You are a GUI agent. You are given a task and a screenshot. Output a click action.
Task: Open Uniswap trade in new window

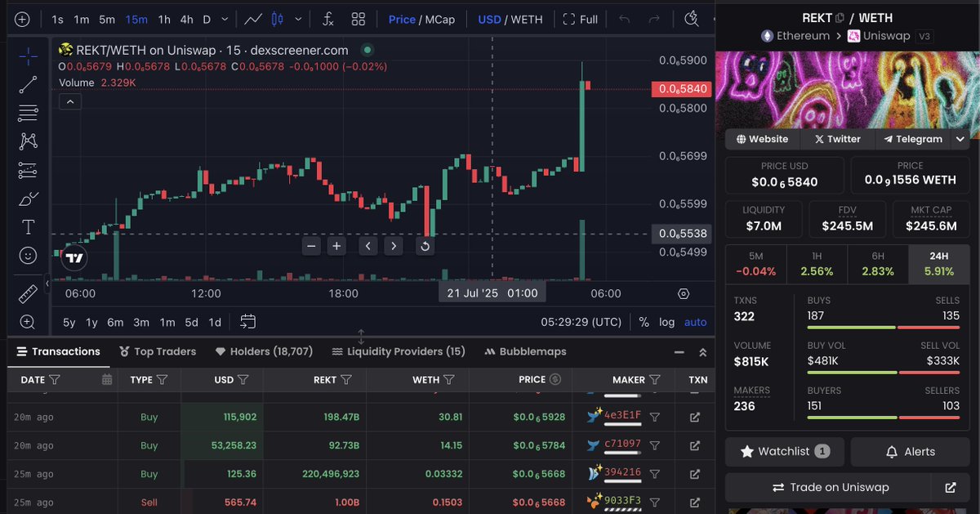(950, 487)
